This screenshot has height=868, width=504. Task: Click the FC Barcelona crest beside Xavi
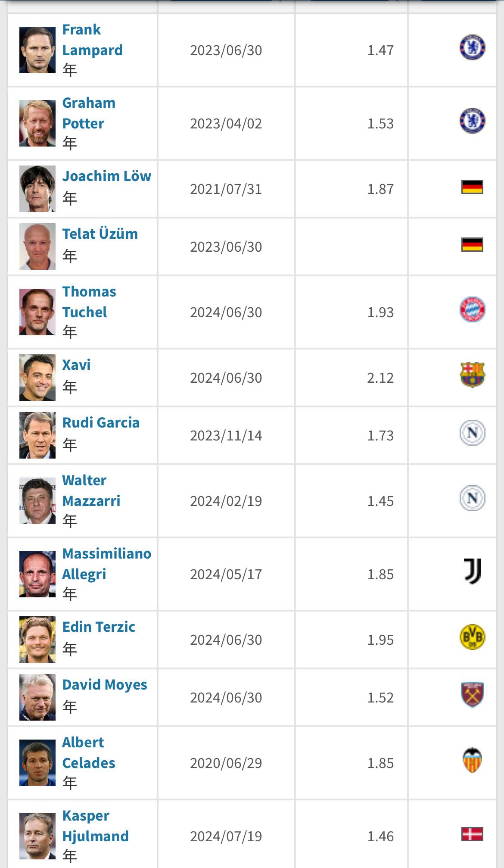point(472,375)
